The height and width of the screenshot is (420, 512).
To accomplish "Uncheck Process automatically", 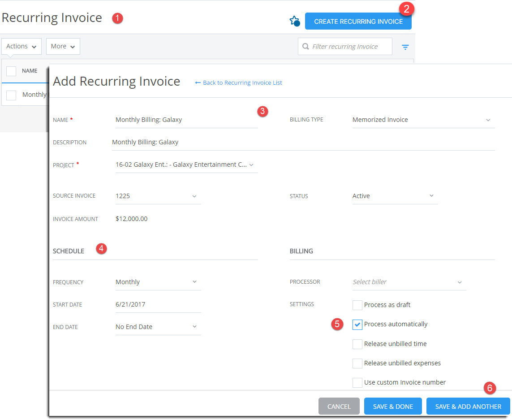I will (357, 324).
